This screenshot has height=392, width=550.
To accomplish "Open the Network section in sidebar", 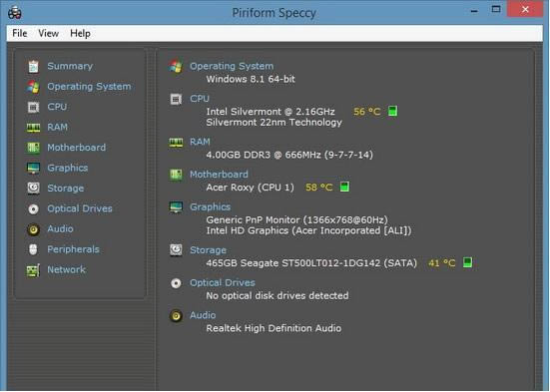I will coord(67,269).
